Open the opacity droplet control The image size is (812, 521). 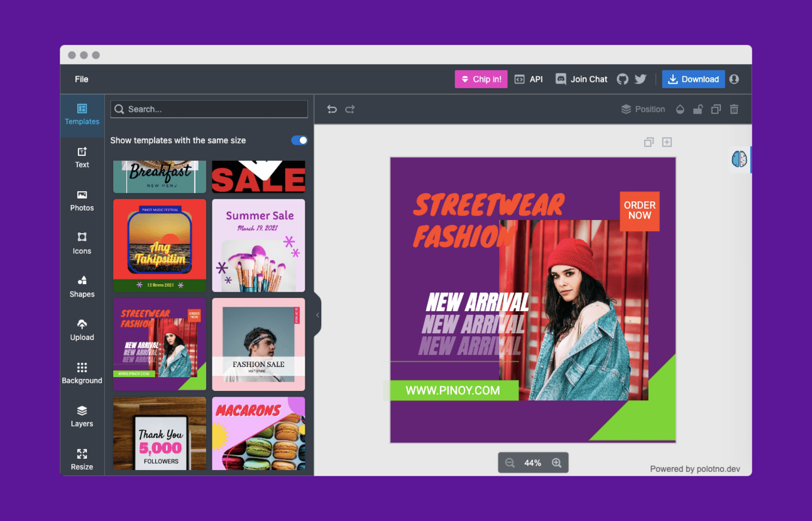coord(680,109)
